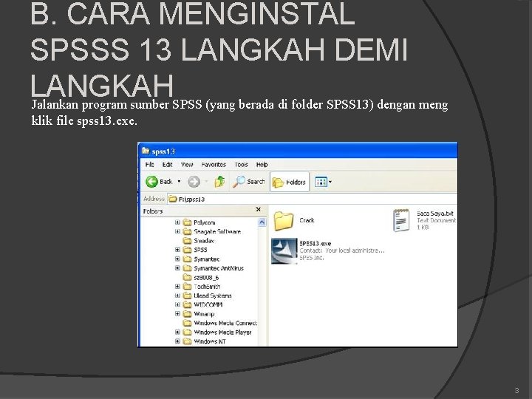The width and height of the screenshot is (532, 399).
Task: Open the Crack folder icon
Action: click(x=284, y=221)
